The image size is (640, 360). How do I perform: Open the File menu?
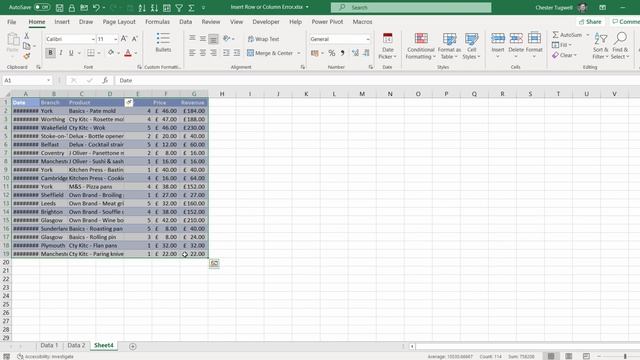[11, 22]
